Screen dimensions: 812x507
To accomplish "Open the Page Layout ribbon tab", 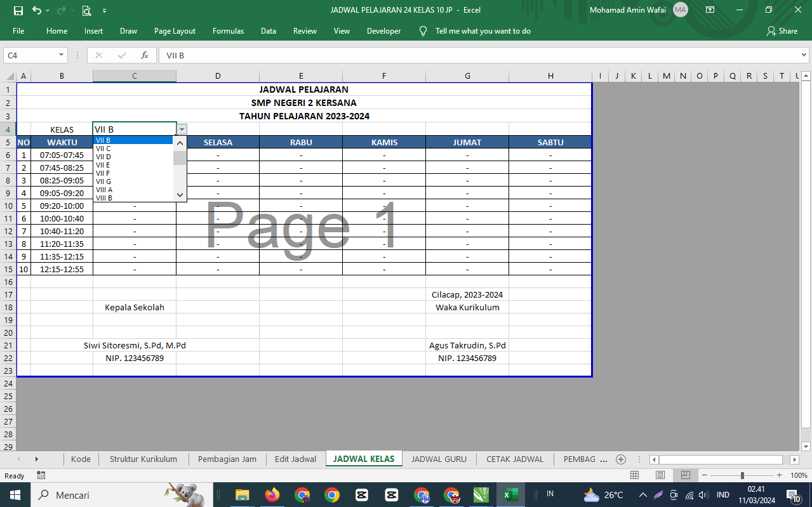I will coord(175,31).
